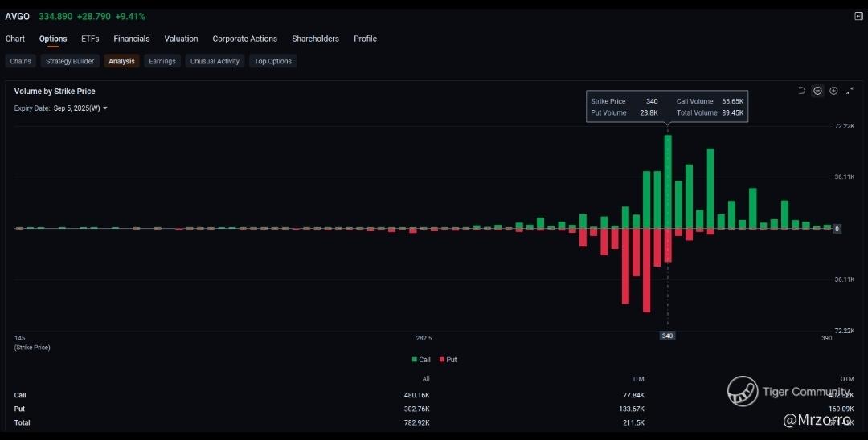Collapse the side panel with the top-right arrow icon
The image size is (868, 440).
(x=858, y=16)
